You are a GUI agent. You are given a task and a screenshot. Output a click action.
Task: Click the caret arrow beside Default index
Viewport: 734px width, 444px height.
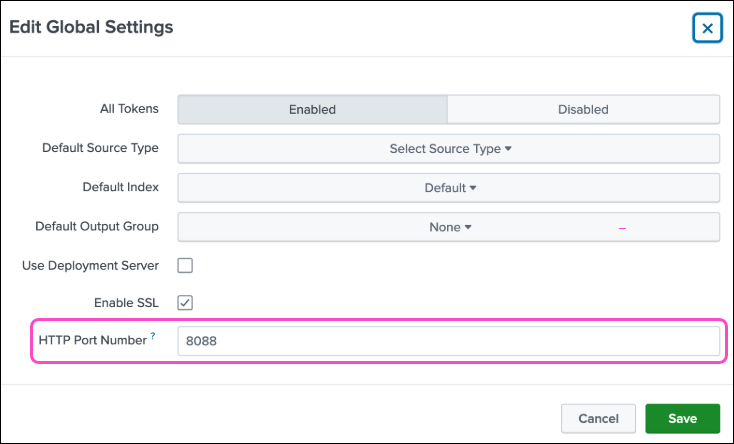click(473, 188)
